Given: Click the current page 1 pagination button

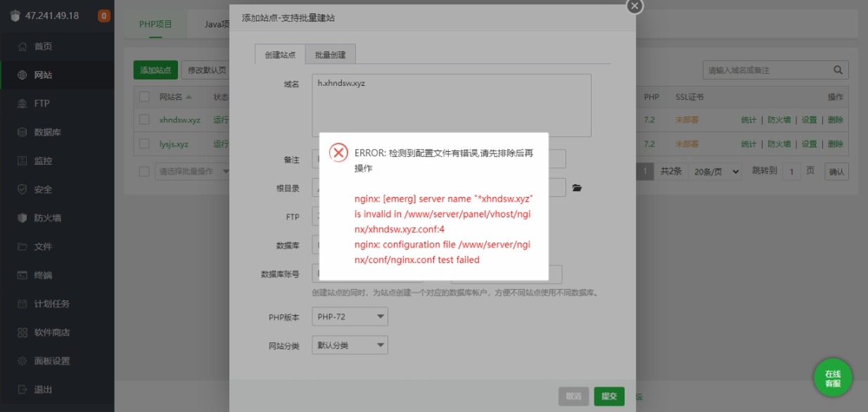Looking at the screenshot, I should (645, 171).
